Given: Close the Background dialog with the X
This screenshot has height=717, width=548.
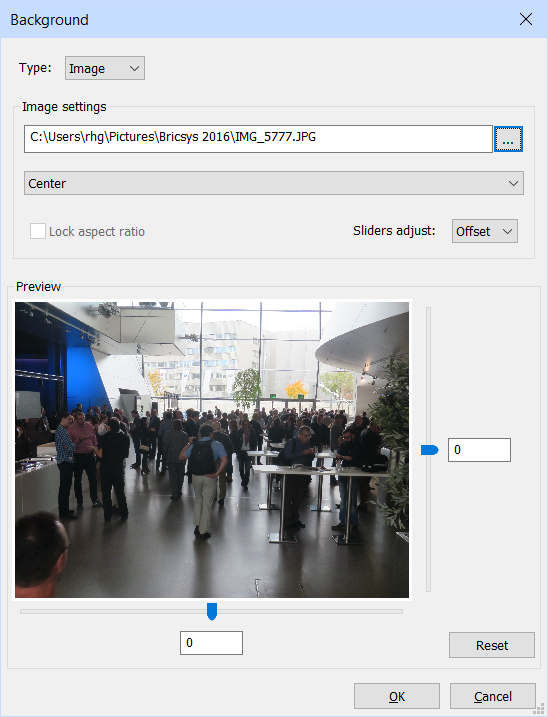Looking at the screenshot, I should [526, 19].
